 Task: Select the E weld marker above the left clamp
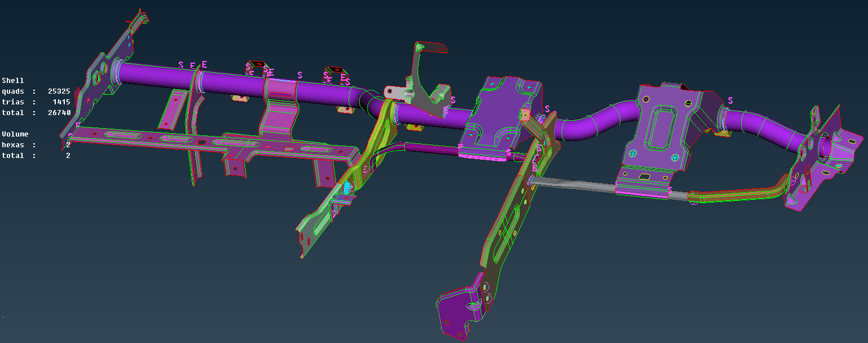click(204, 64)
